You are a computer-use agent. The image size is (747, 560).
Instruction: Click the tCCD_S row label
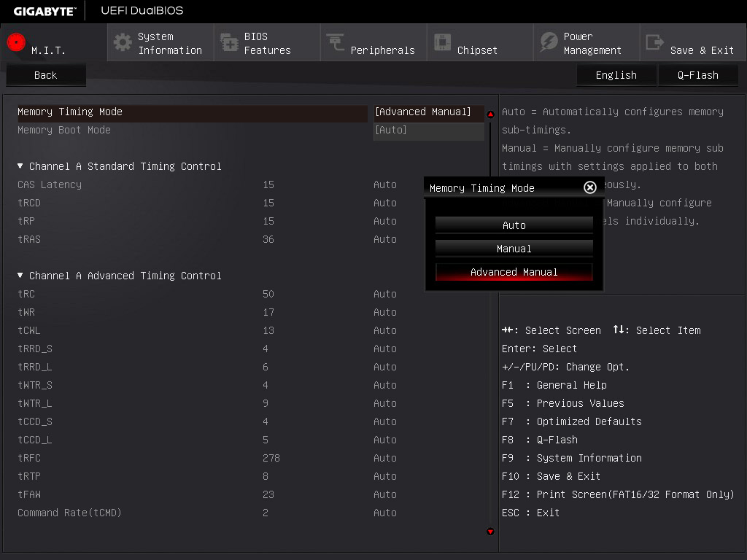point(35,421)
